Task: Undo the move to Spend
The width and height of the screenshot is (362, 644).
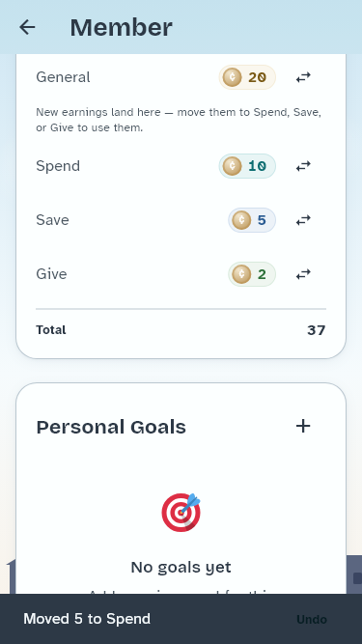Action: click(312, 619)
